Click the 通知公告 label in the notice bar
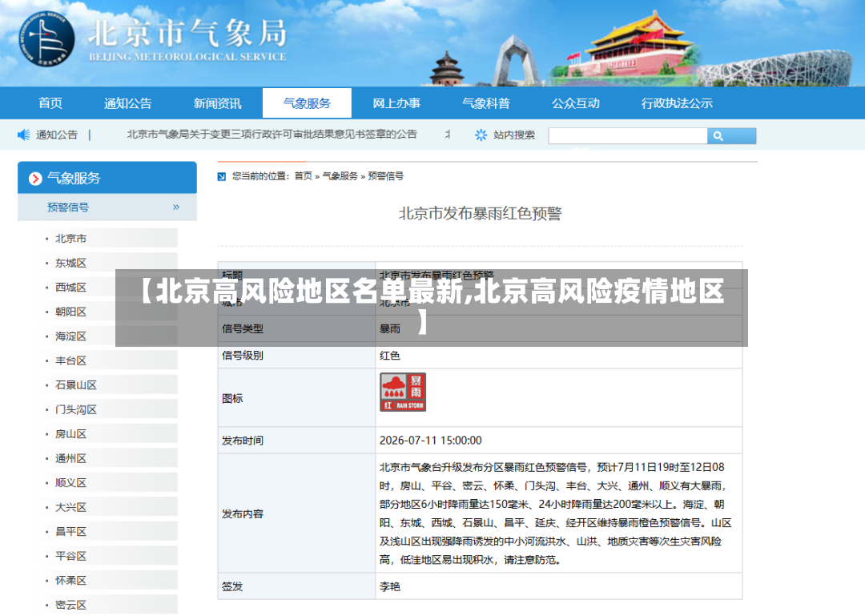865x616 pixels. tap(57, 135)
